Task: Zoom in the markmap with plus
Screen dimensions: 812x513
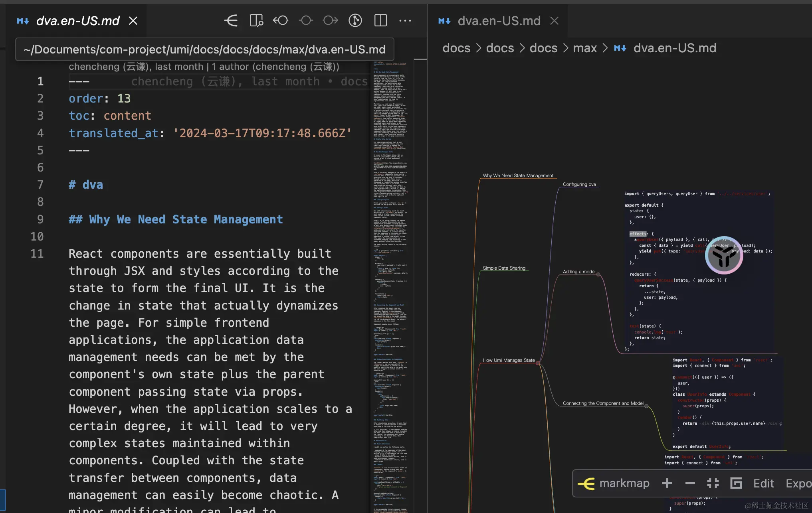Action: (667, 483)
